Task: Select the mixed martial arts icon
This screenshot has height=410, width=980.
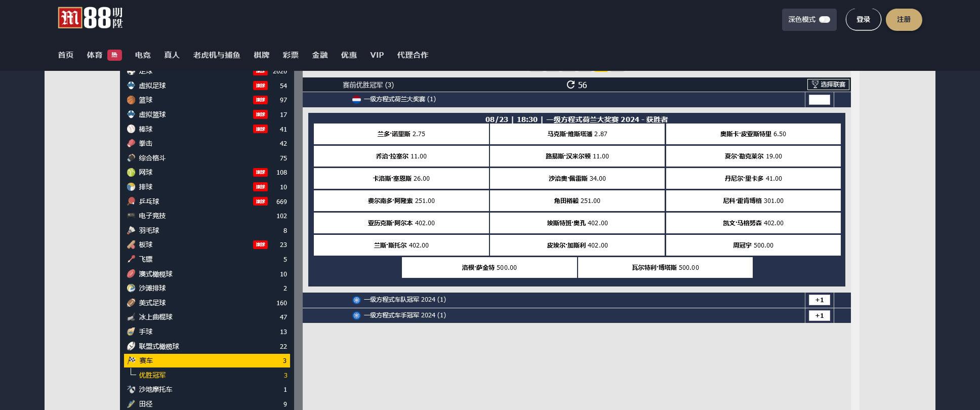Action: 131,158
